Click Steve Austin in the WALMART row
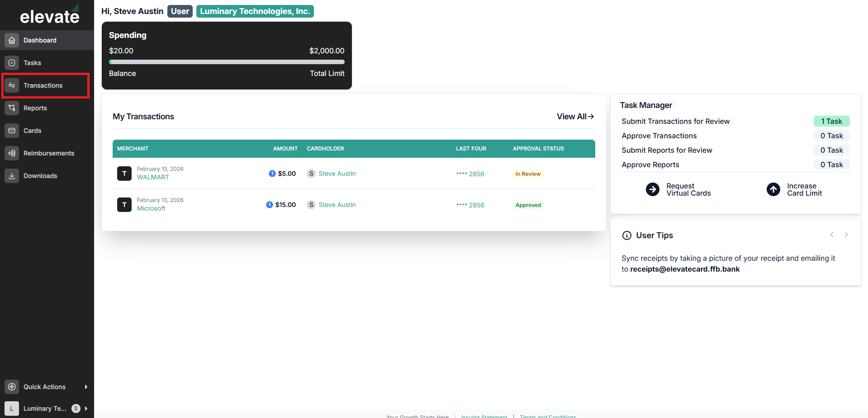868x418 pixels. click(x=337, y=174)
